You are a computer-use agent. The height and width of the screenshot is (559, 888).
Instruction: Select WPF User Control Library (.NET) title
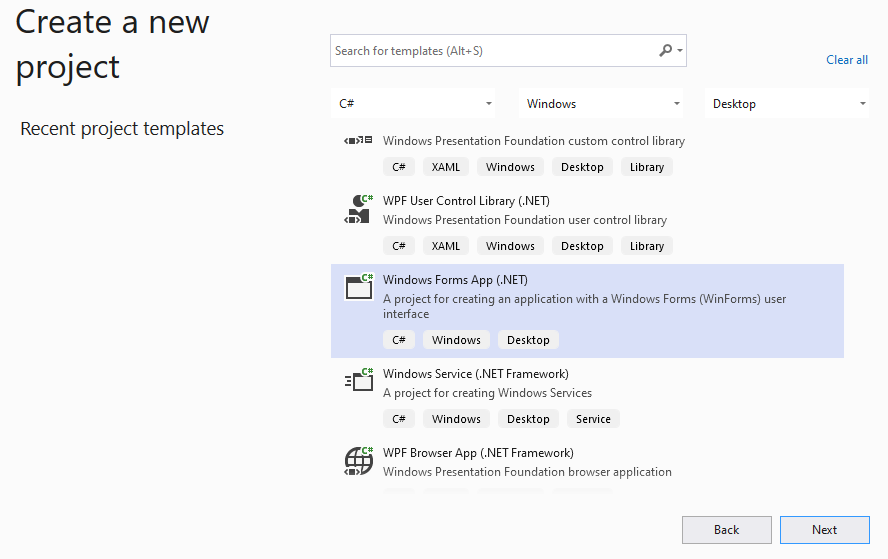pos(466,200)
